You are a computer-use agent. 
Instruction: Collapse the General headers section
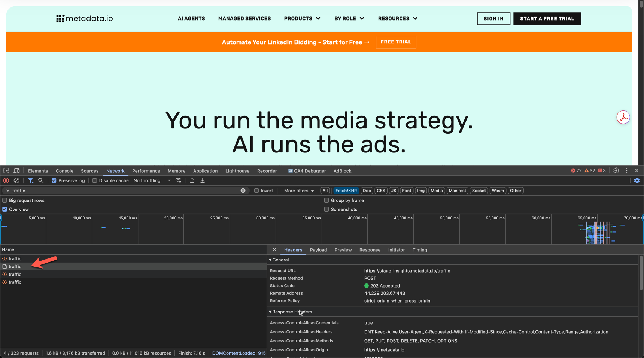pyautogui.click(x=270, y=260)
